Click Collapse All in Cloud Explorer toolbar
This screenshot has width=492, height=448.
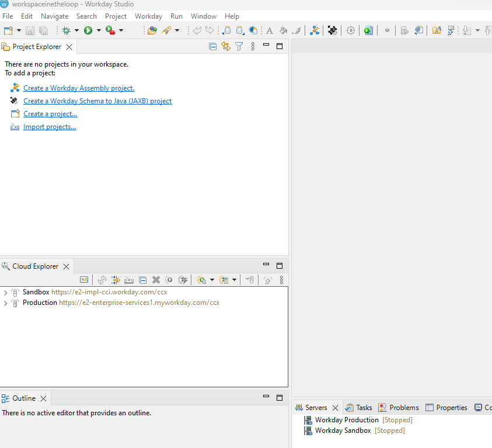[x=142, y=280]
